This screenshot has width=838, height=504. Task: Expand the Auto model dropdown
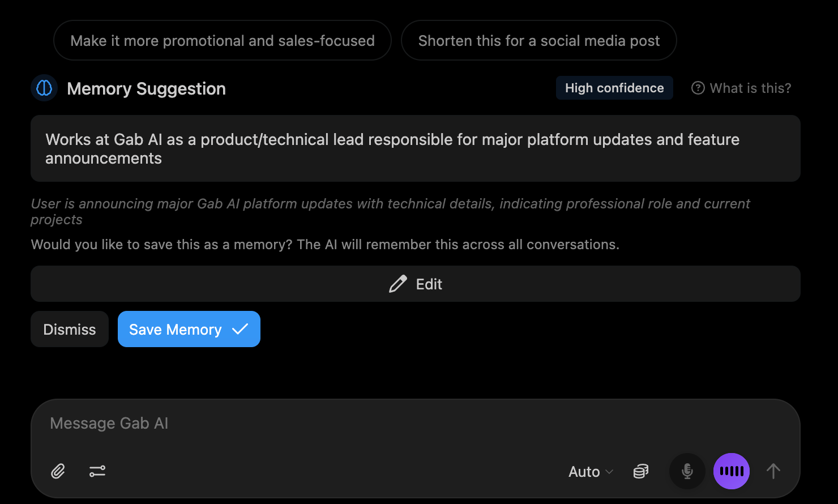pyautogui.click(x=591, y=472)
